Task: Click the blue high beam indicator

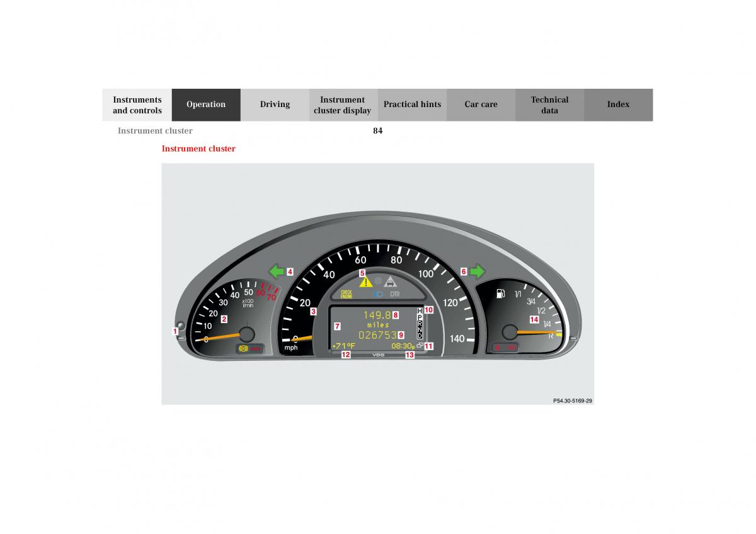Action: (378, 293)
